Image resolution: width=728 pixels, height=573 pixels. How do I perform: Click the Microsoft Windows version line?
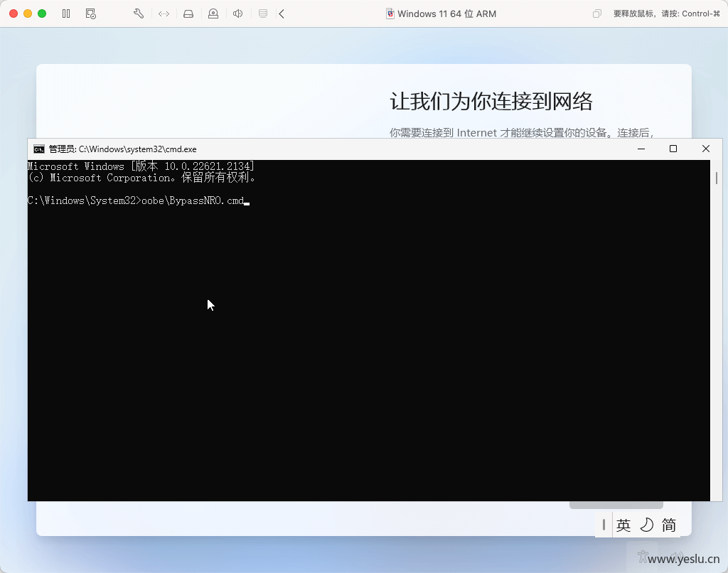(141, 166)
